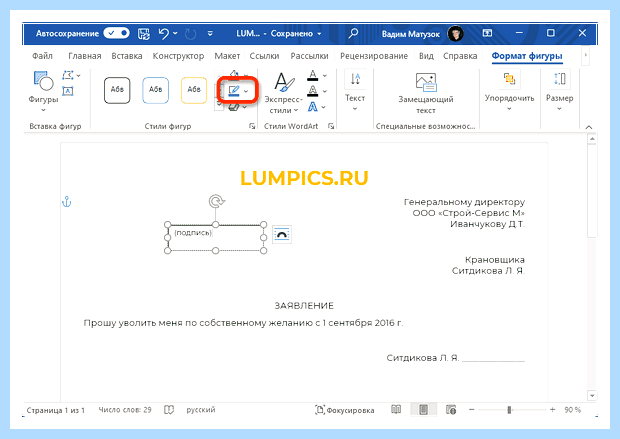Screen dimensions: 620x439
Task: Click the ribbon tabs scroll-right arrow
Action: [586, 55]
